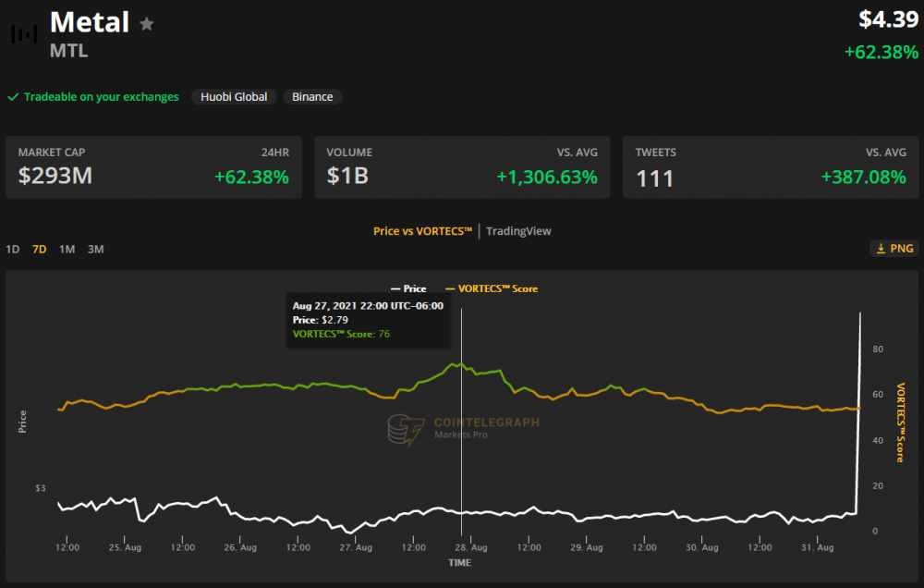924x588 pixels.
Task: Click the green tradeable checkmark icon
Action: [13, 97]
